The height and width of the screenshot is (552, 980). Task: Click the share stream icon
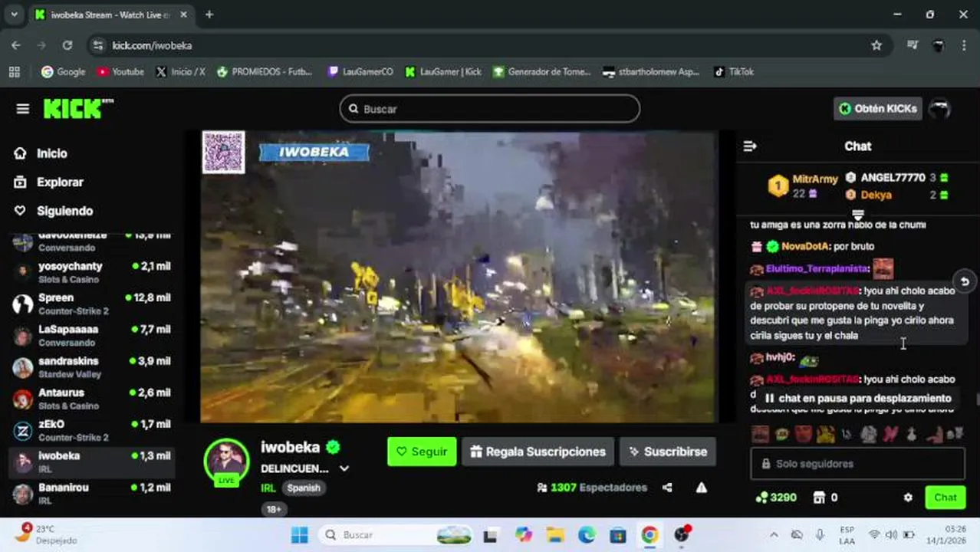tap(667, 488)
